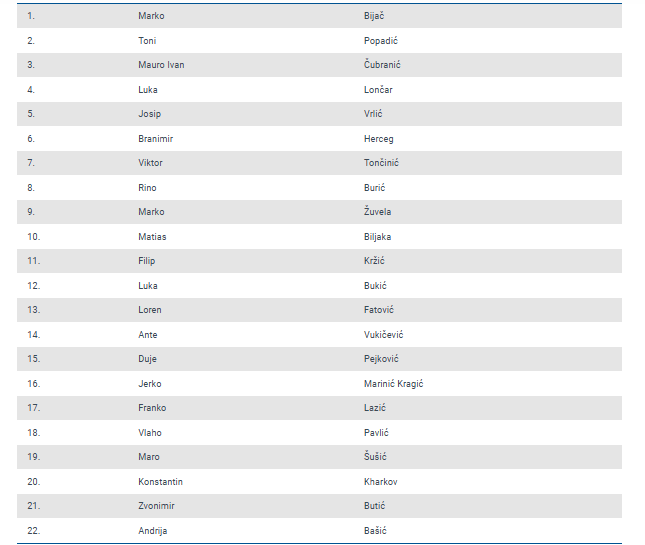
Task: Select the surname Herceg
Action: 379,139
